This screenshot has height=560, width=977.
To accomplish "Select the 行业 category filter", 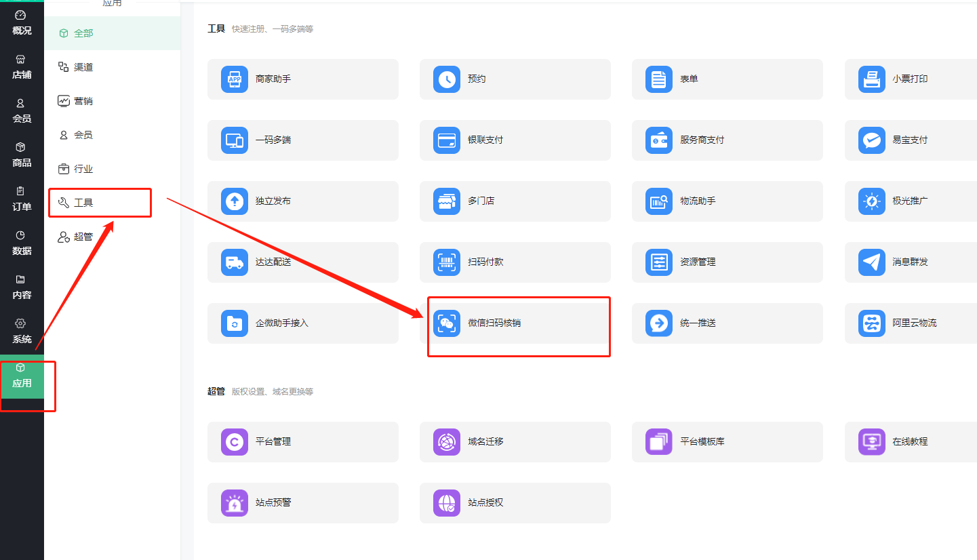I will pos(113,169).
